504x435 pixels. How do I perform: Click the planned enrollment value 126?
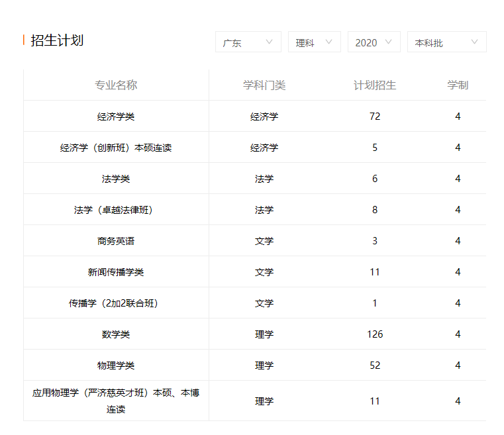tap(375, 334)
